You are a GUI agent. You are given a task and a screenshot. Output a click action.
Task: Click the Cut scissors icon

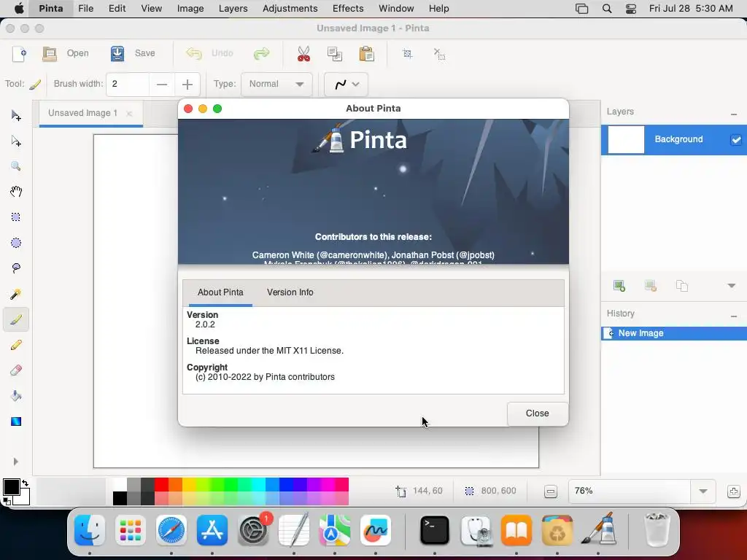point(303,54)
